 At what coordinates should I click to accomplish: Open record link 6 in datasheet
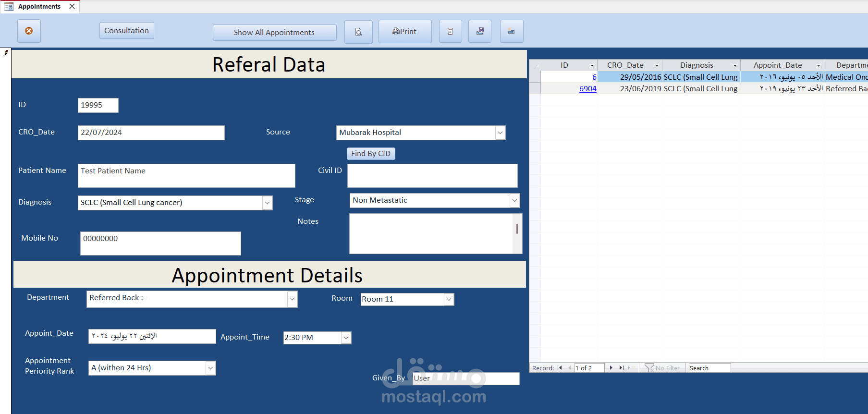coord(594,77)
